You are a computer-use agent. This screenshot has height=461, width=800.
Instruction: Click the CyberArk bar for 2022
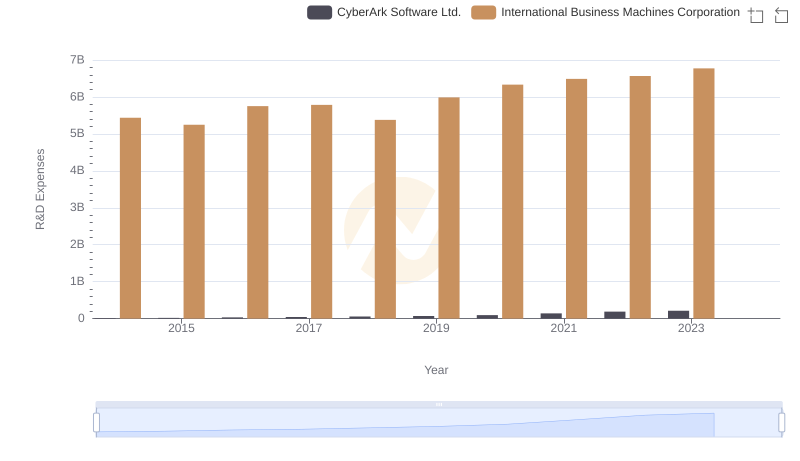pyautogui.click(x=615, y=315)
